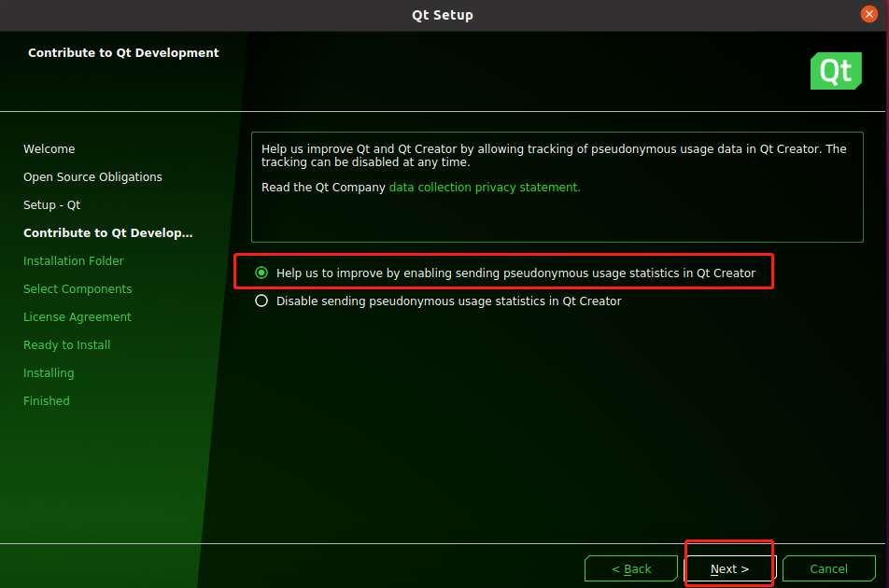889x588 pixels.
Task: Close the Qt Setup window
Action: point(868,14)
